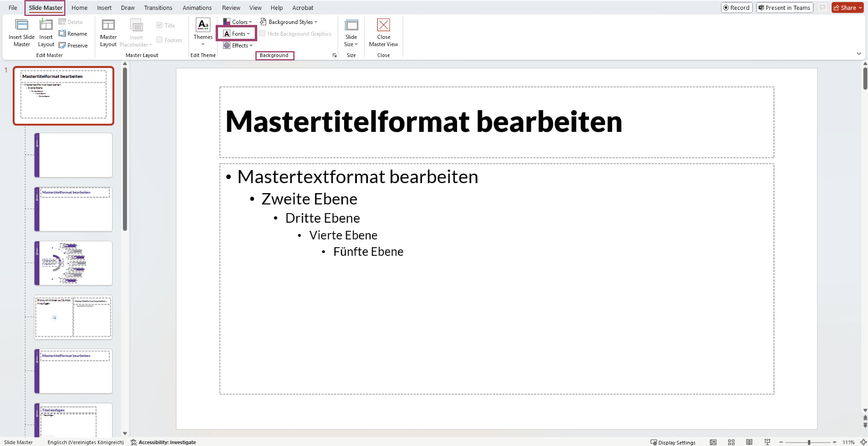This screenshot has width=868, height=446.
Task: Open the Acrobat tab
Action: (303, 8)
